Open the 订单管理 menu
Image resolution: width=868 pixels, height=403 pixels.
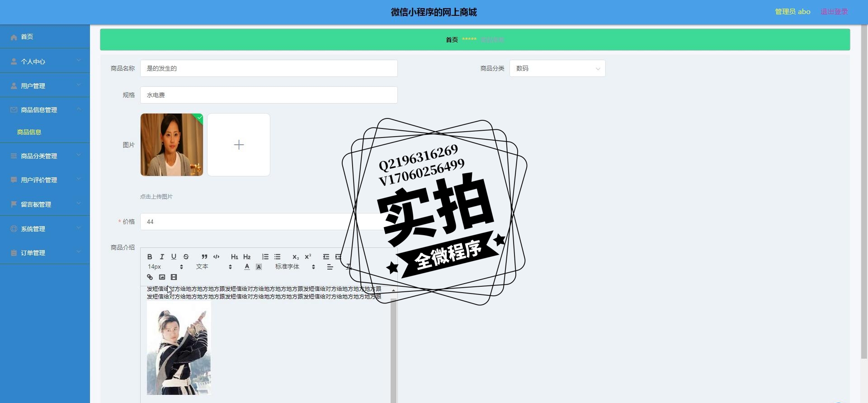[x=45, y=252]
